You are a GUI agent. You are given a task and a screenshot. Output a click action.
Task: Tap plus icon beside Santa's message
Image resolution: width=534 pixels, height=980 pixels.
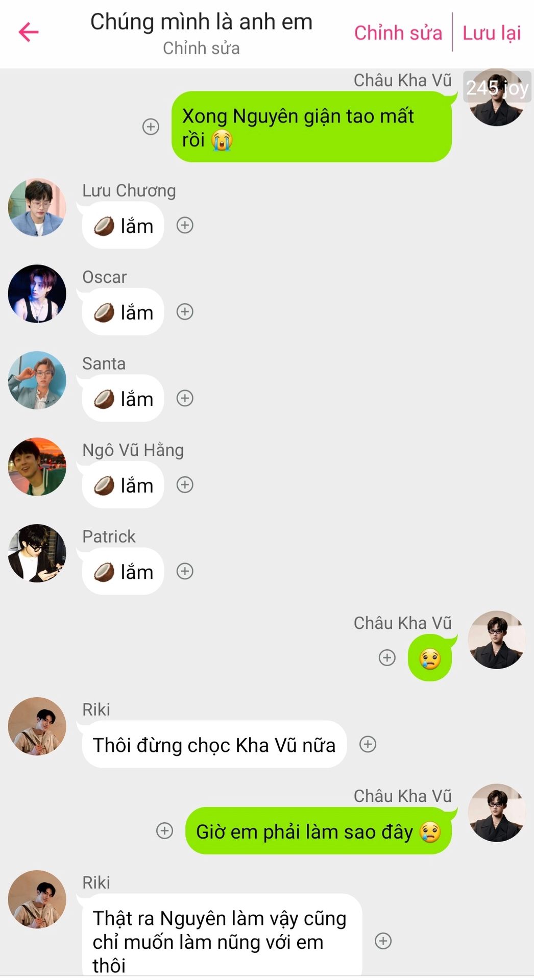pos(185,398)
